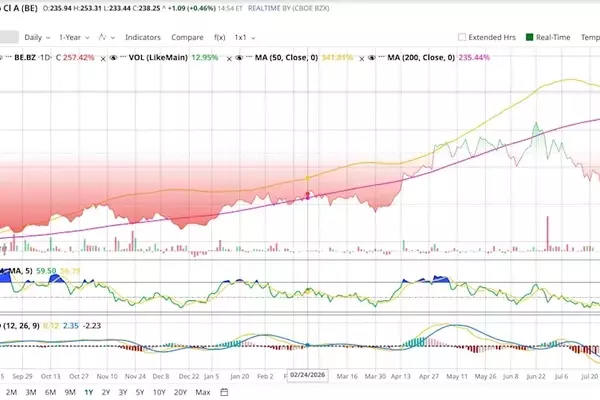Remove the VOL (LikeMain) indicator with its X

point(229,59)
